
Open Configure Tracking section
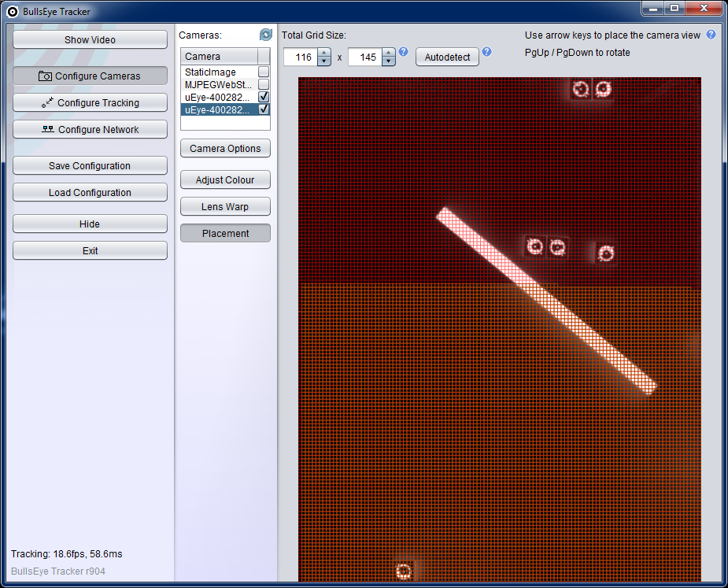click(x=90, y=103)
